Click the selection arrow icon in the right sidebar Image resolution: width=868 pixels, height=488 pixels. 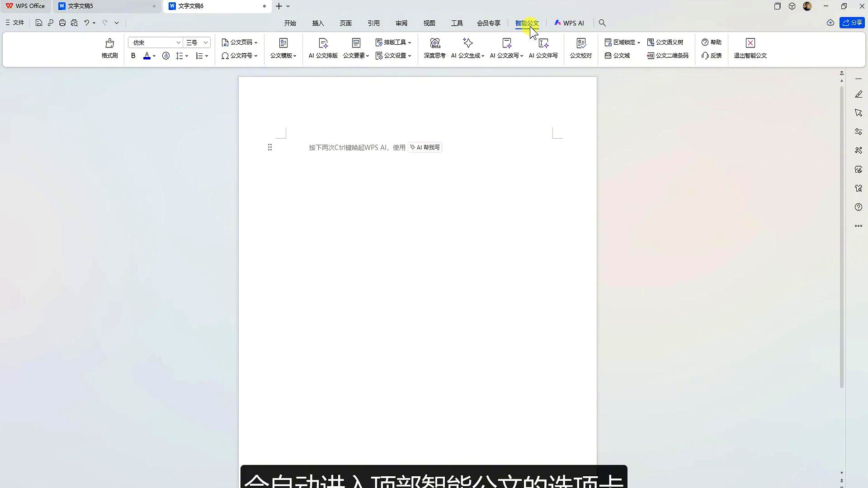[859, 113]
